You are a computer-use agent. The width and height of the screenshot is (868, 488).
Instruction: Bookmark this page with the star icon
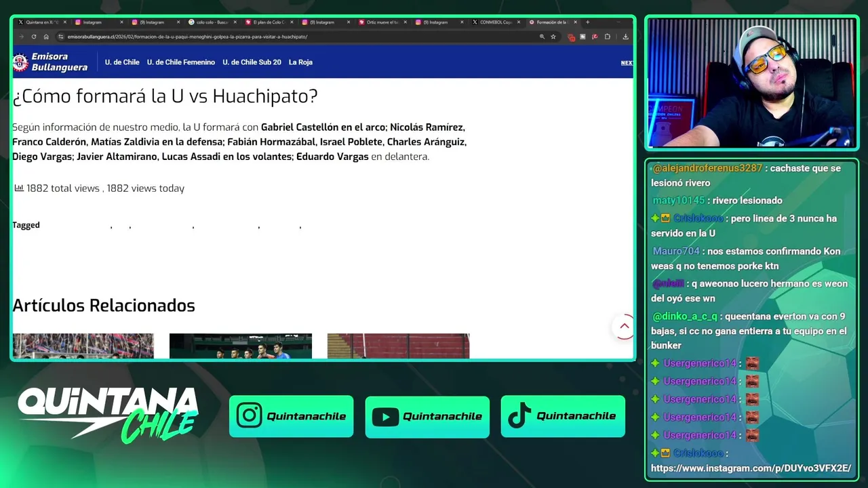(553, 37)
